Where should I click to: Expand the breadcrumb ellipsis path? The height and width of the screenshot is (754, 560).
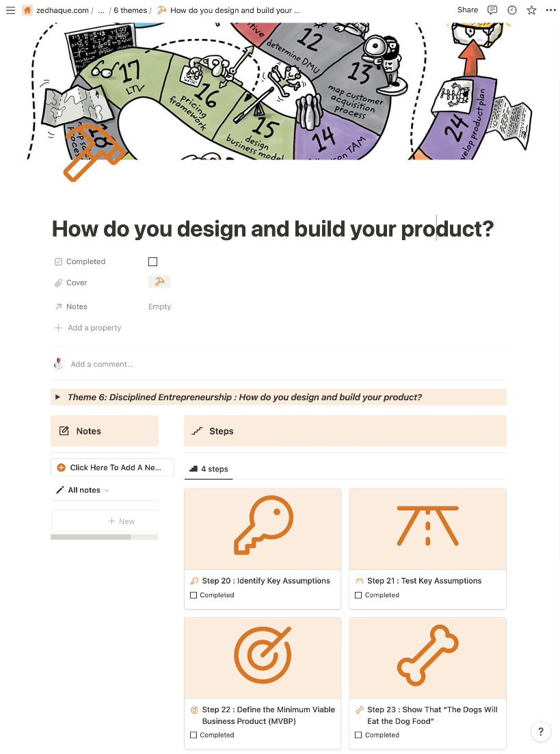pos(101,10)
